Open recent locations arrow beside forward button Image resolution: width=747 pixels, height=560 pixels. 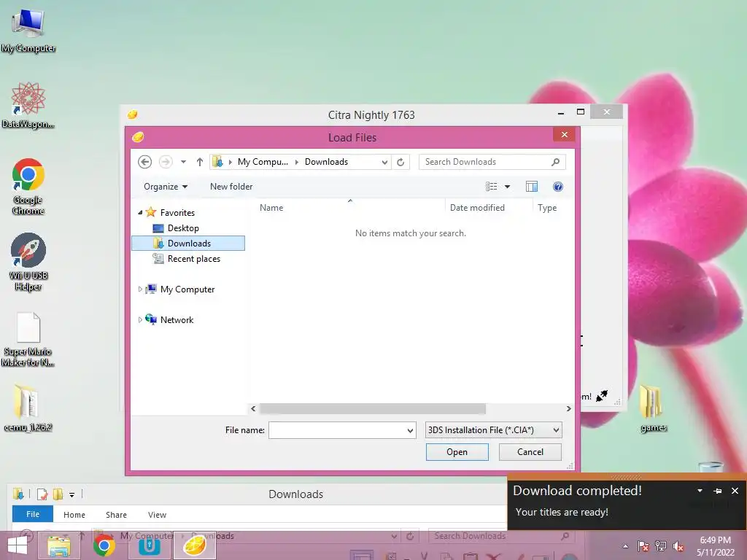click(x=183, y=162)
